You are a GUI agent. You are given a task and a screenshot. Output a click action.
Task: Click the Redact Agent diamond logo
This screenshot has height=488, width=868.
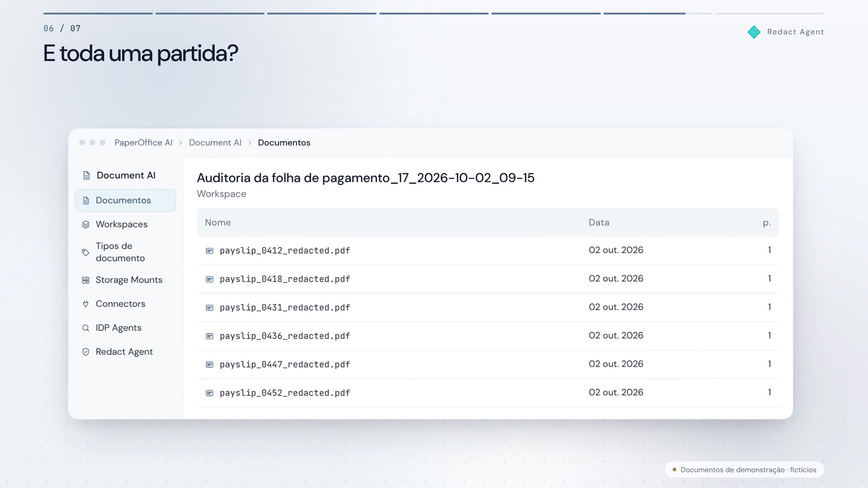[754, 32]
